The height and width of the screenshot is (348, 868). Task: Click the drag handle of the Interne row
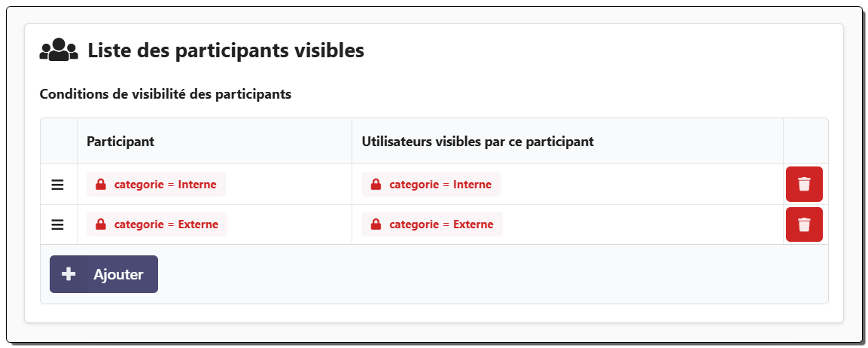coord(58,185)
